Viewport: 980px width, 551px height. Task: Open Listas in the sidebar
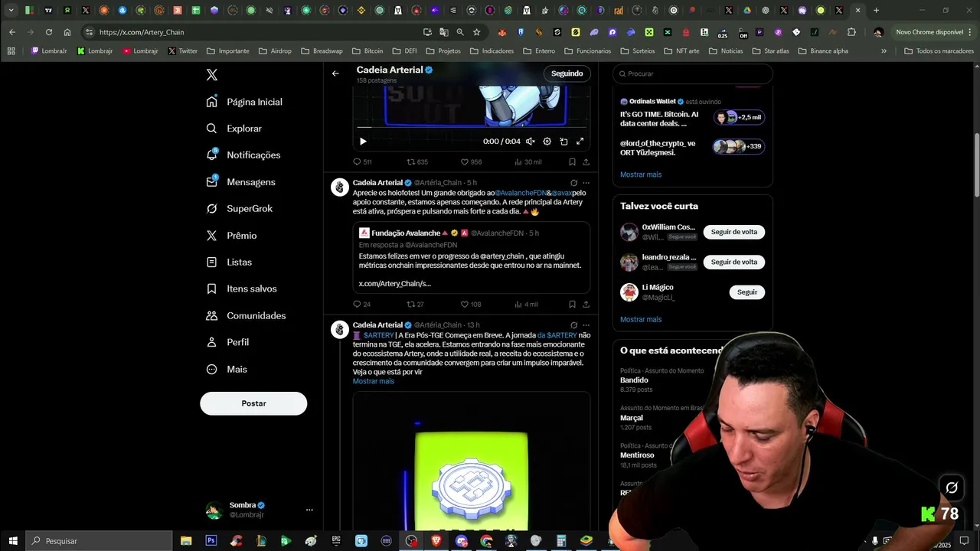[229, 262]
